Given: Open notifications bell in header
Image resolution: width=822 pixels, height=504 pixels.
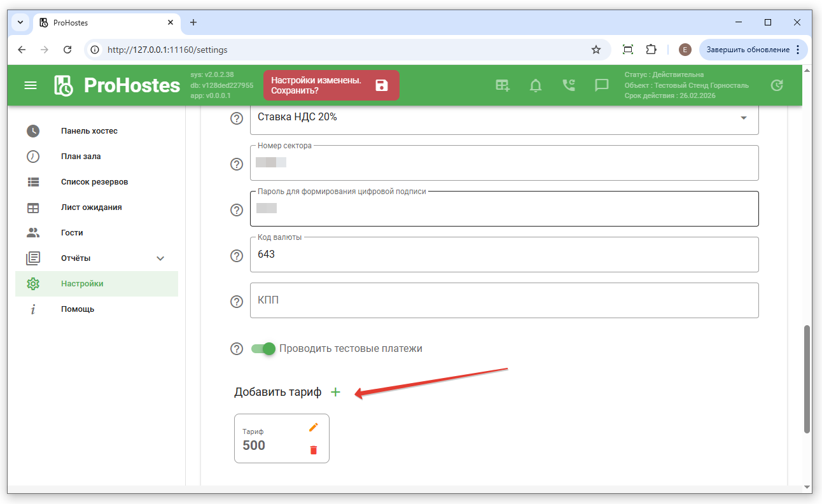Looking at the screenshot, I should coord(536,85).
